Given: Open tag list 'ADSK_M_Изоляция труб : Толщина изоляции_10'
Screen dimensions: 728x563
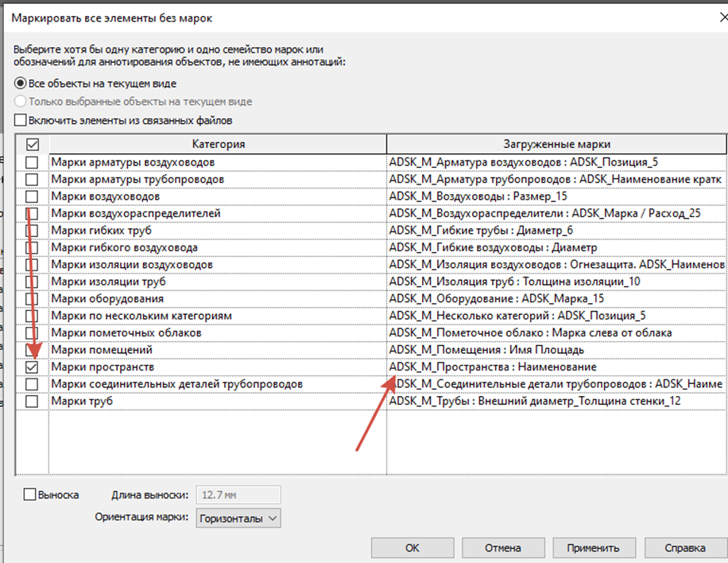Looking at the screenshot, I should pyautogui.click(x=556, y=281).
